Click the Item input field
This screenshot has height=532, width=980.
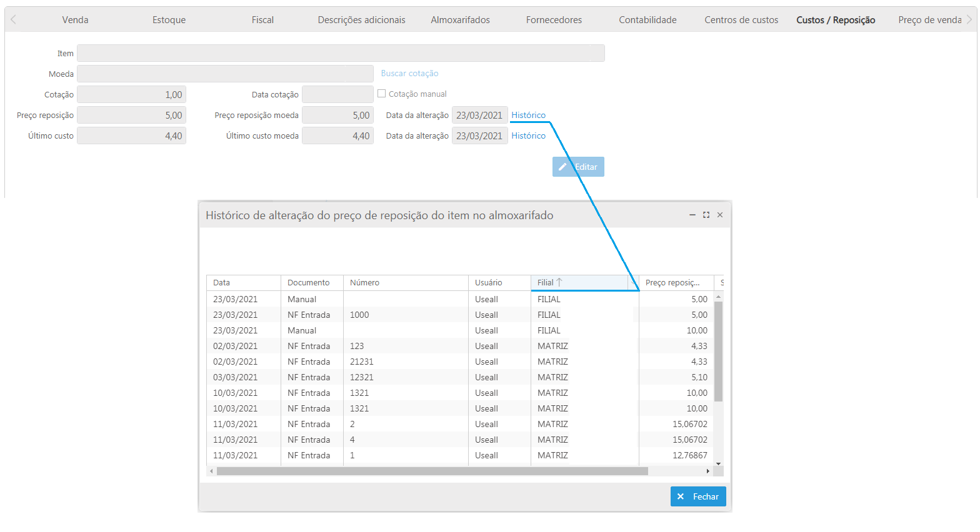pos(341,53)
